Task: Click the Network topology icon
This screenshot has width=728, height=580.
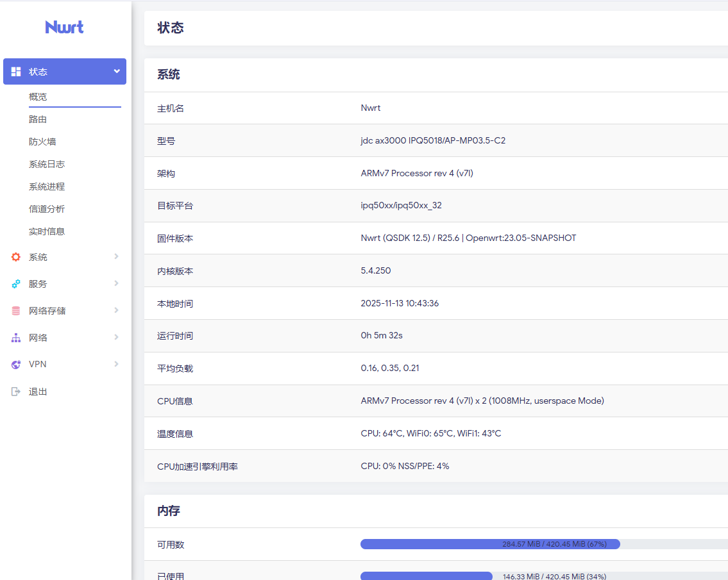Action: point(16,338)
